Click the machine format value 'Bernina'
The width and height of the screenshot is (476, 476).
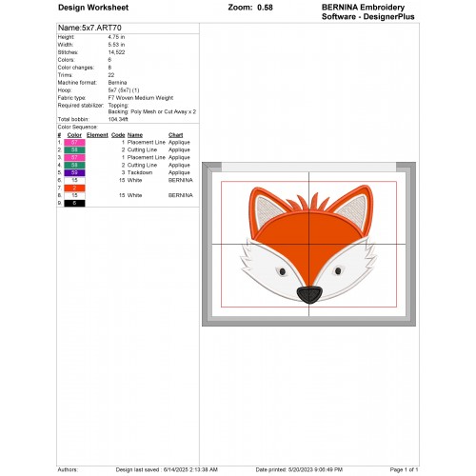click(117, 83)
